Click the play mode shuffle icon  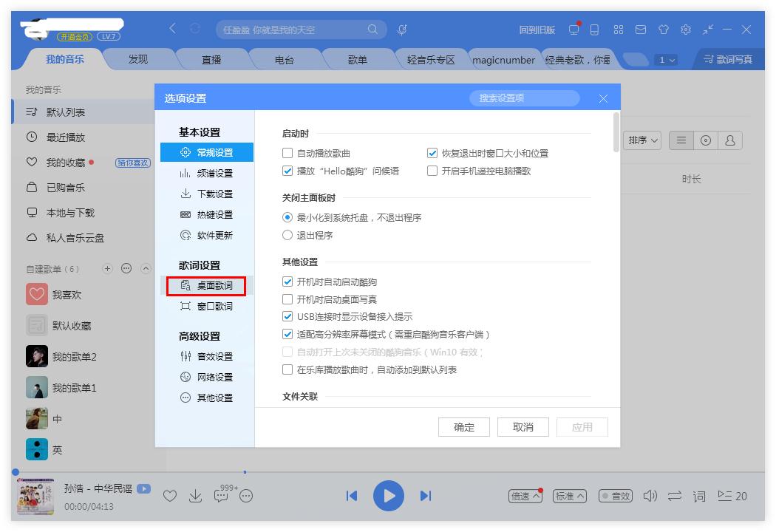673,496
